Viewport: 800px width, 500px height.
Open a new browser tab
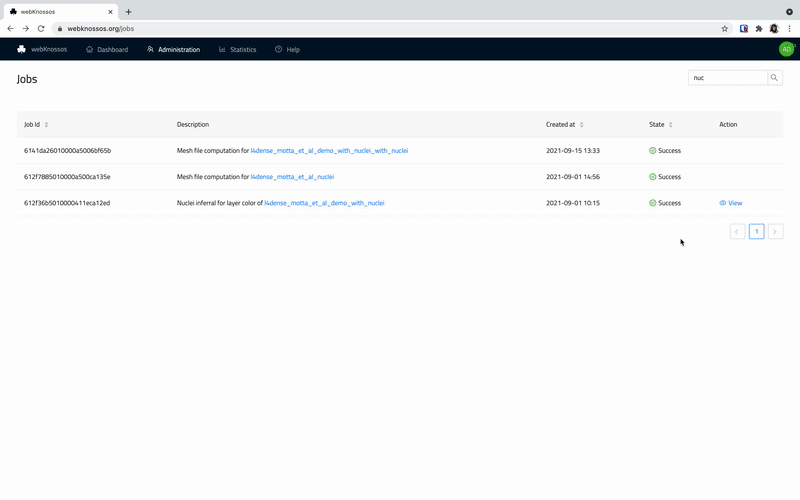tap(129, 12)
